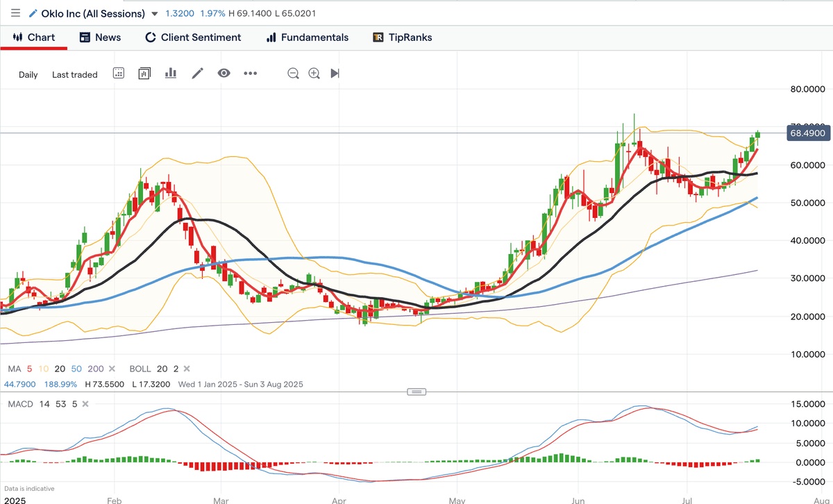The height and width of the screenshot is (504, 833).
Task: Select the drawing pencil tool
Action: [x=198, y=73]
